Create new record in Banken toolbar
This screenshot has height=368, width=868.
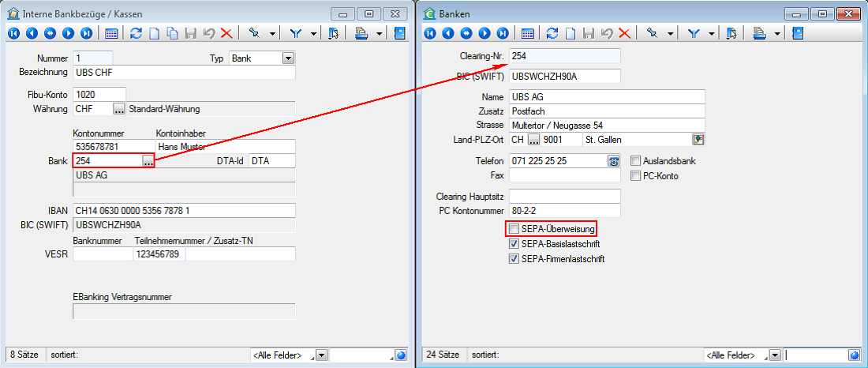(571, 33)
